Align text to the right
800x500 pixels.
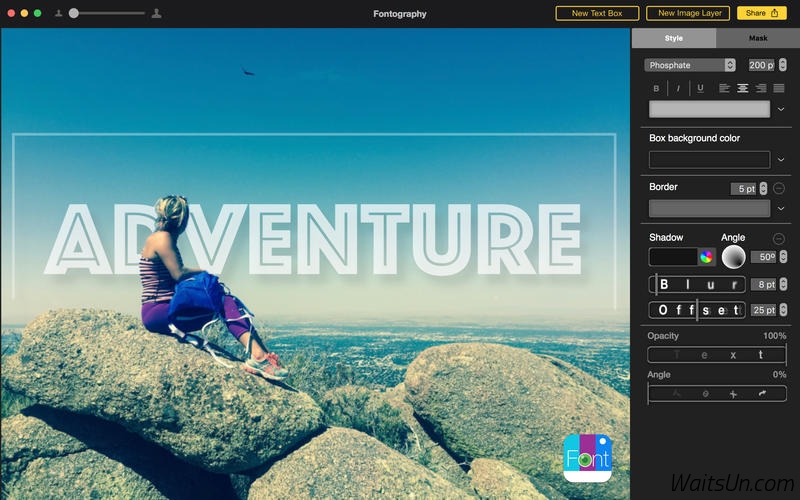[760, 88]
